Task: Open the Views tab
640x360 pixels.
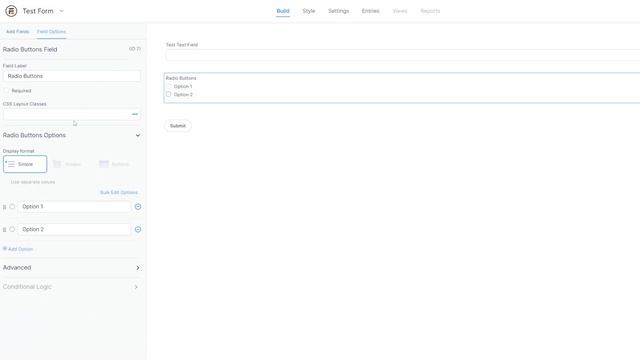Action: pyautogui.click(x=400, y=11)
